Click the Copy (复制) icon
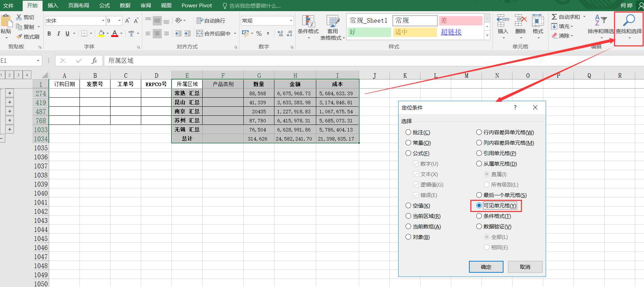 [x=19, y=27]
